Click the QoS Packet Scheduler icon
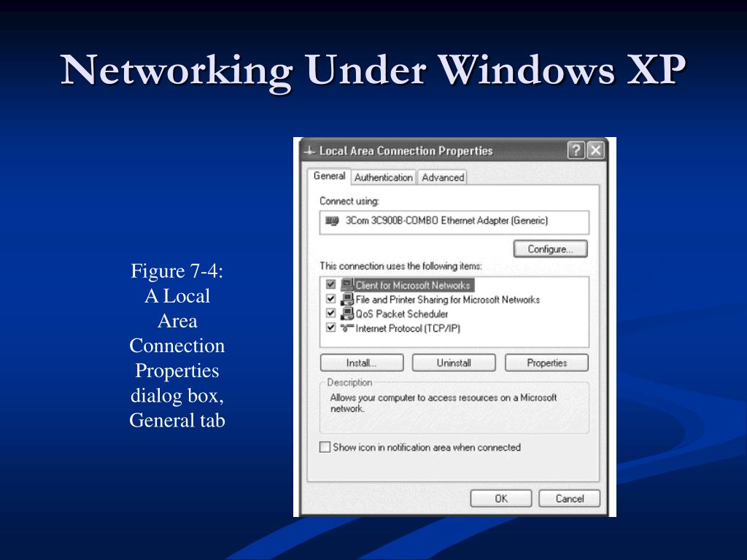This screenshot has height=560, width=747. [347, 314]
